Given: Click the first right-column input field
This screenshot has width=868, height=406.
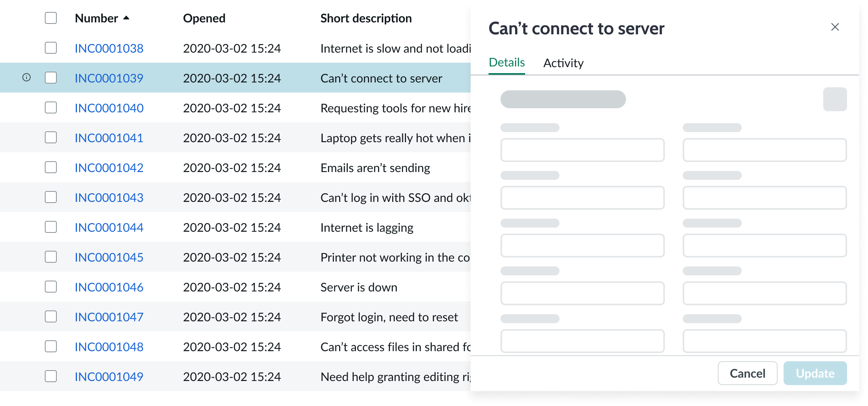Looking at the screenshot, I should tap(764, 150).
